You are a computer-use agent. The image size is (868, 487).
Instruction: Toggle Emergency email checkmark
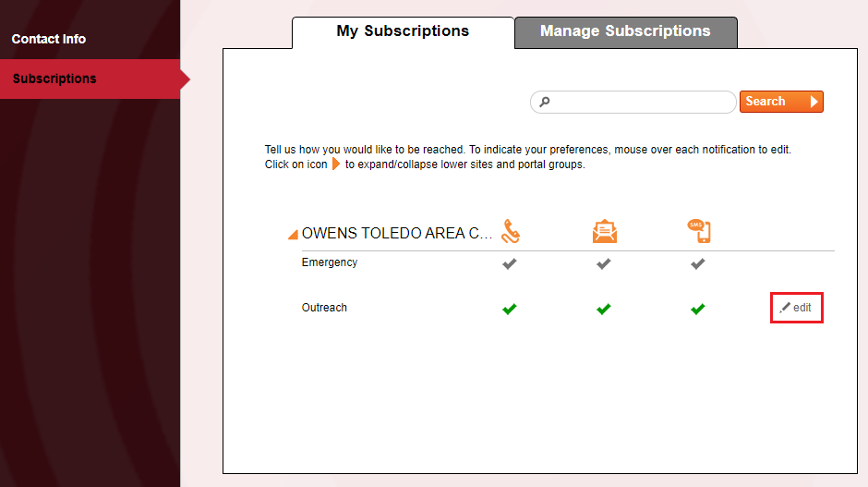pos(604,263)
